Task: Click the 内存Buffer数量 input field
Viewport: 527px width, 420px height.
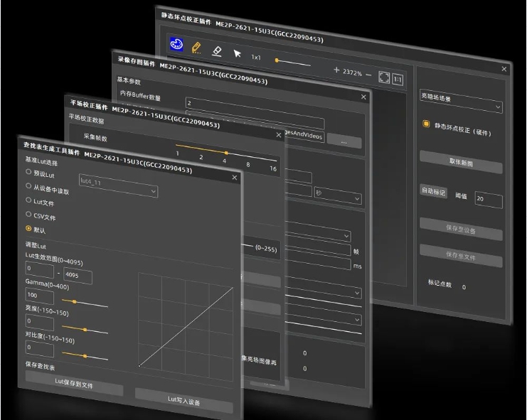Action: (x=255, y=113)
